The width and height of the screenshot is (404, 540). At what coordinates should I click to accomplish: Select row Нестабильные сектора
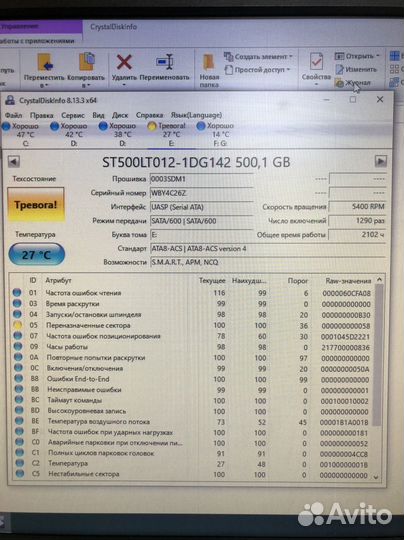[192, 475]
